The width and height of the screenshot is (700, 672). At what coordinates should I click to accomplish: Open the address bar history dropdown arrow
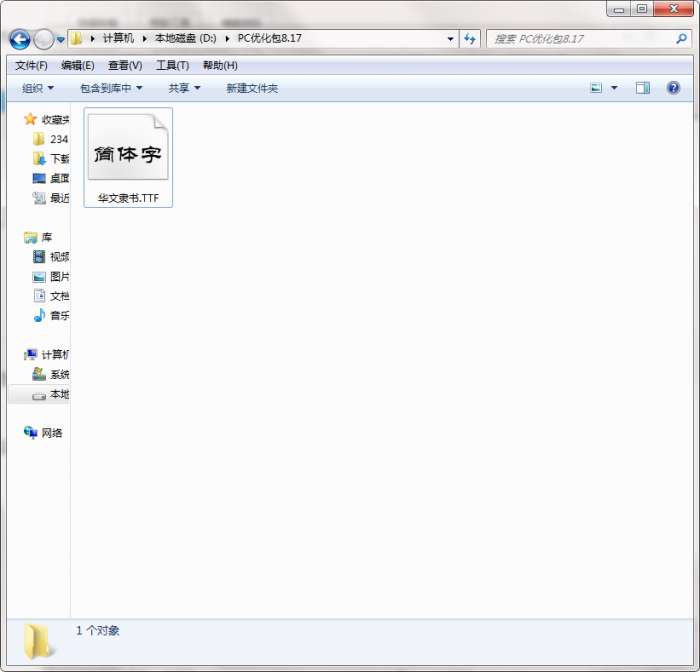click(450, 39)
